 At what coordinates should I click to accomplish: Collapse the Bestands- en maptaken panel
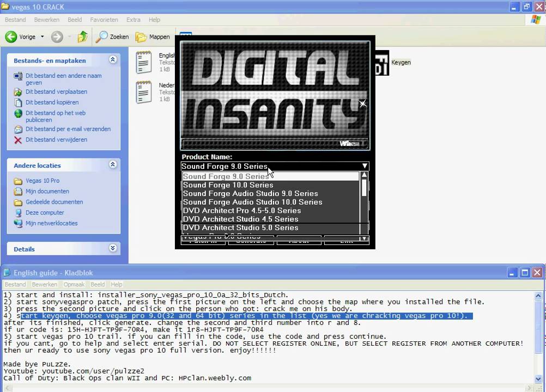[112, 60]
